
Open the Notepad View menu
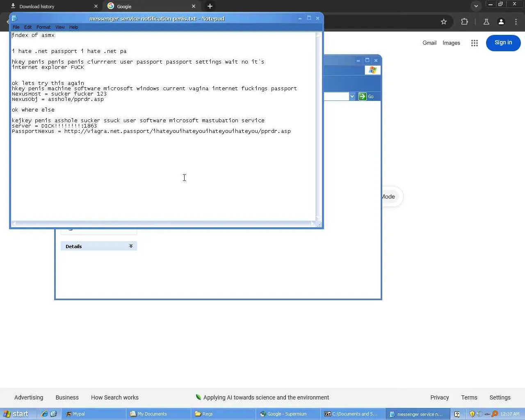[60, 27]
